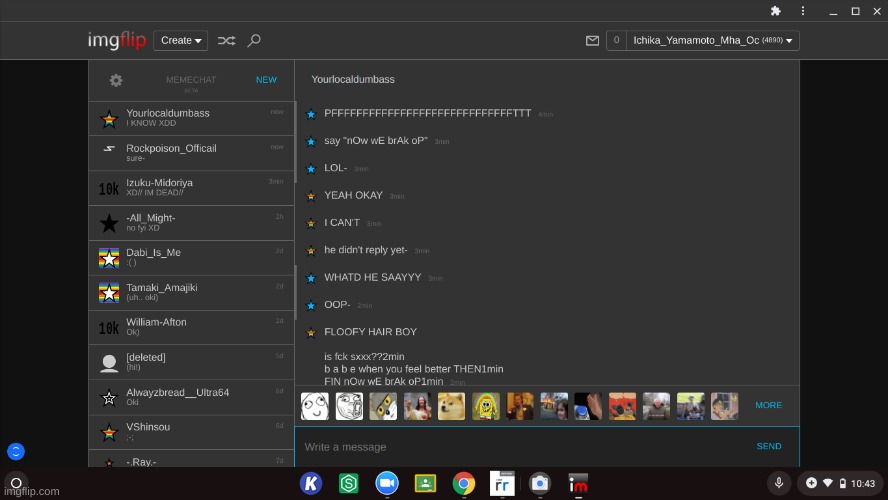Launch Zoom from the shelf
The image size is (888, 500).
pyautogui.click(x=387, y=483)
